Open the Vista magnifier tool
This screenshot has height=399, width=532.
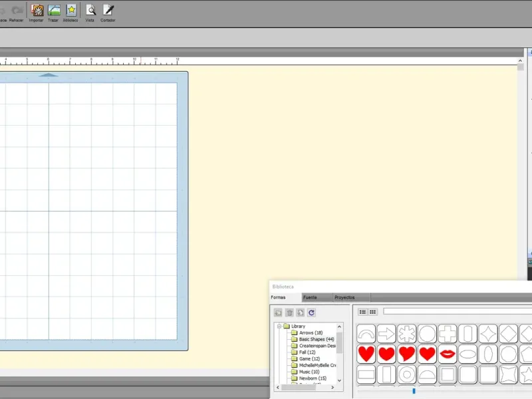(x=90, y=13)
